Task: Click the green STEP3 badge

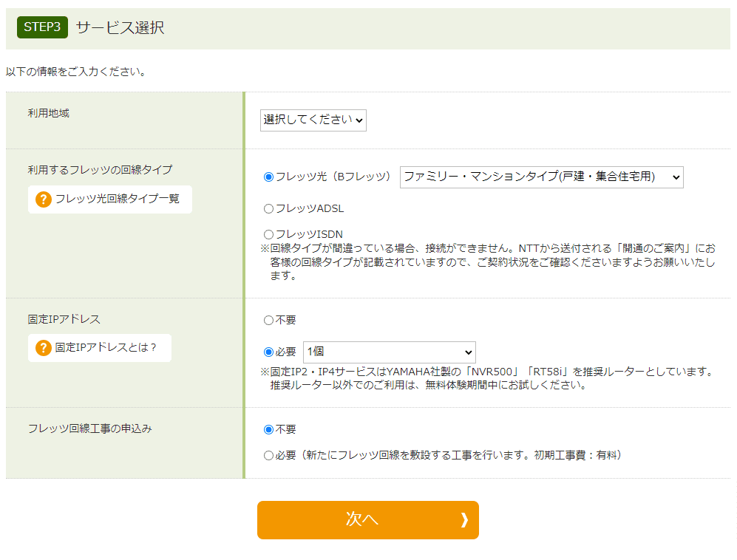Action: pos(42,28)
